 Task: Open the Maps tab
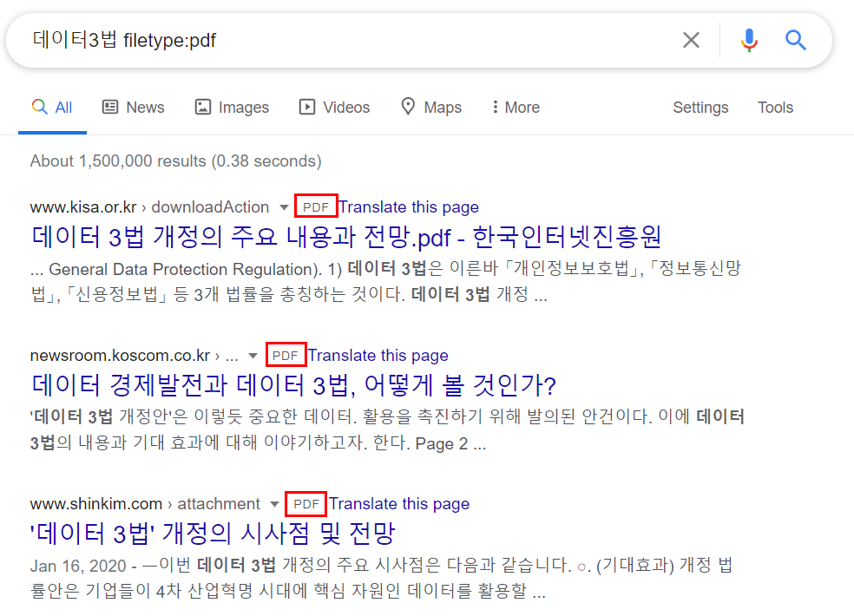coord(431,108)
